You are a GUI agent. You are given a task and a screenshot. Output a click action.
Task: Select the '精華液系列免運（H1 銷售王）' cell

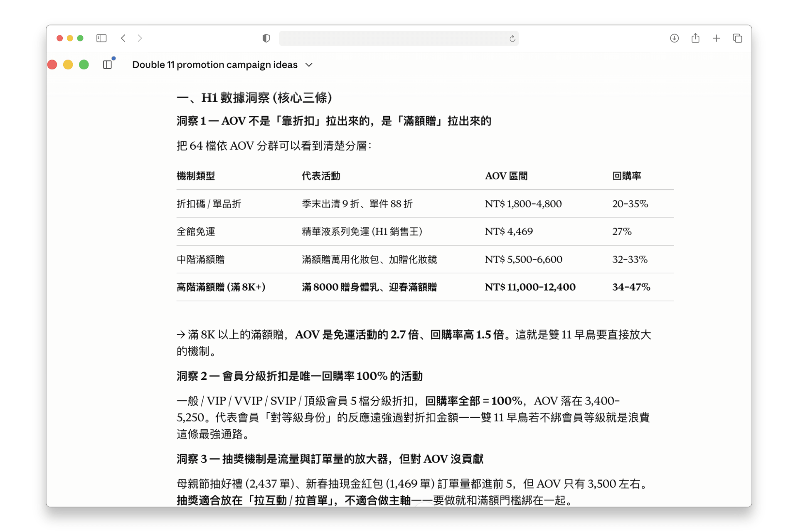tap(362, 232)
